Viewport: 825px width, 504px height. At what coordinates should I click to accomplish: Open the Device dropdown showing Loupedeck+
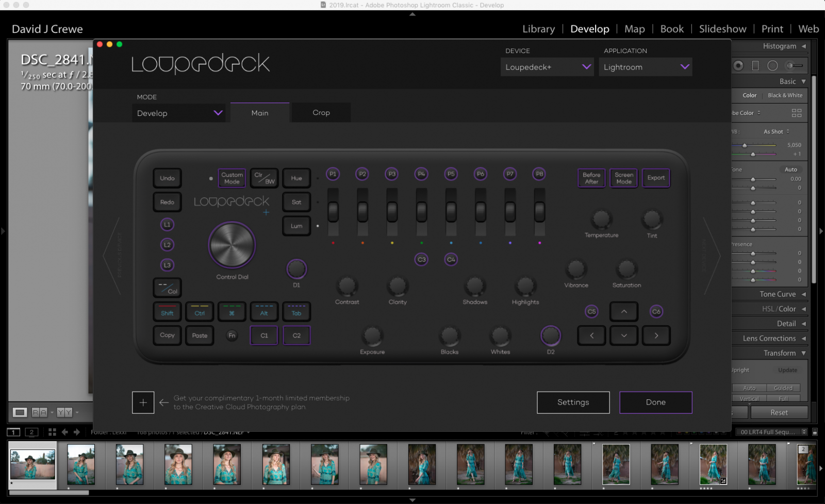tap(547, 66)
